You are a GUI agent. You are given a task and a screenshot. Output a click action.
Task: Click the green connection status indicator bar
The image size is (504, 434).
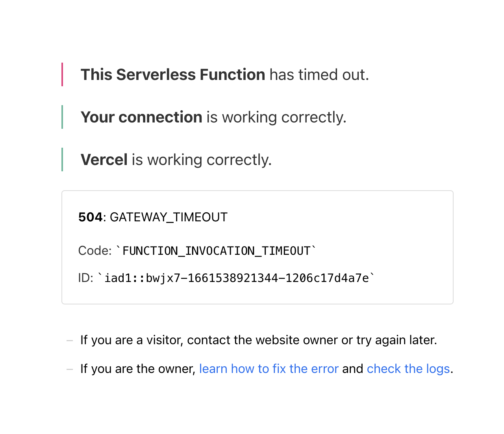tap(63, 117)
